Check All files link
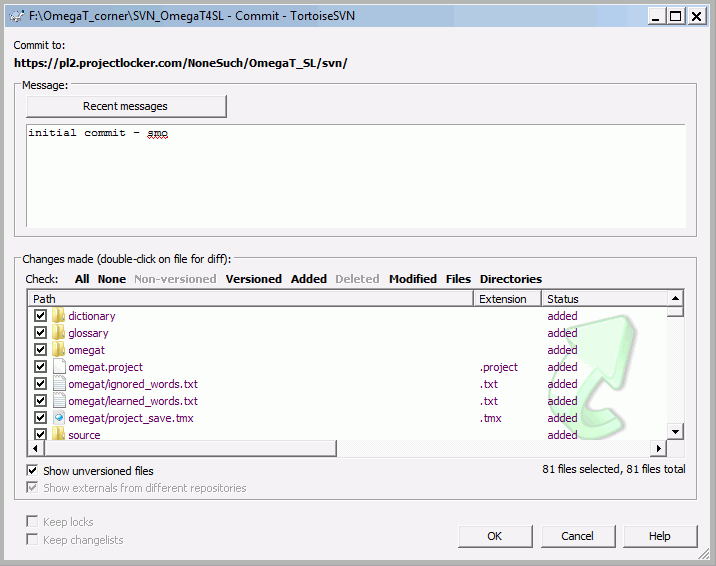Viewport: 716px width, 566px height. pos(82,279)
